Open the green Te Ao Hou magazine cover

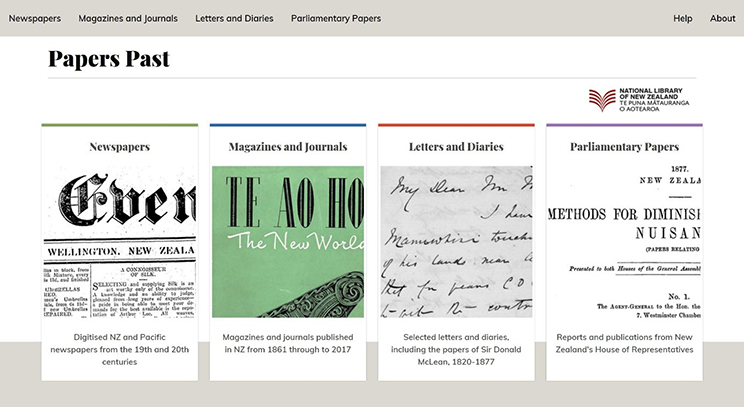pos(288,242)
